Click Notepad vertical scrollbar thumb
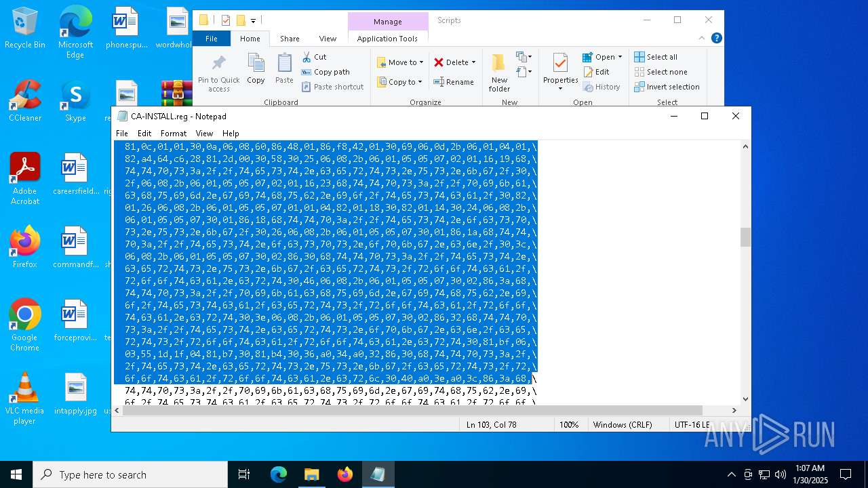Image resolution: width=868 pixels, height=488 pixels. (x=745, y=237)
